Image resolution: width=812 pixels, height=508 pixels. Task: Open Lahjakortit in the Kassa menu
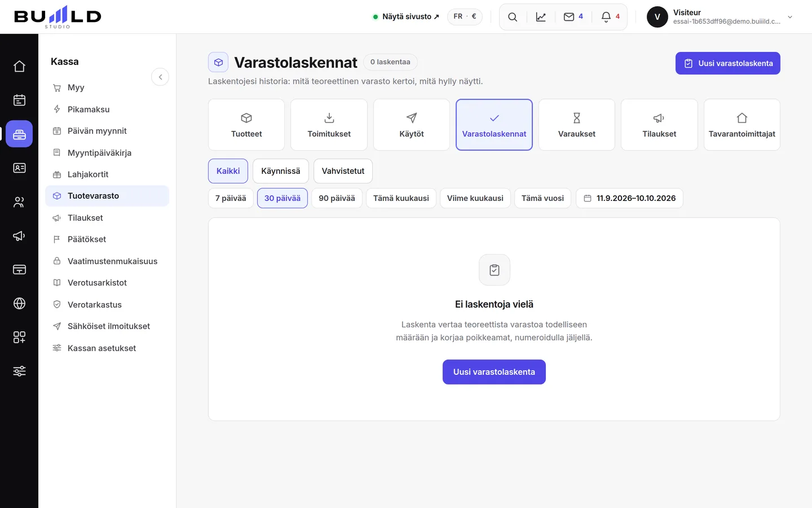click(x=107, y=174)
